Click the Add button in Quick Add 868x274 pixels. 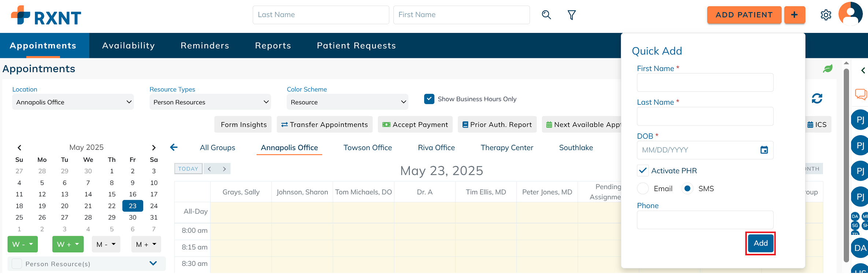coord(760,243)
